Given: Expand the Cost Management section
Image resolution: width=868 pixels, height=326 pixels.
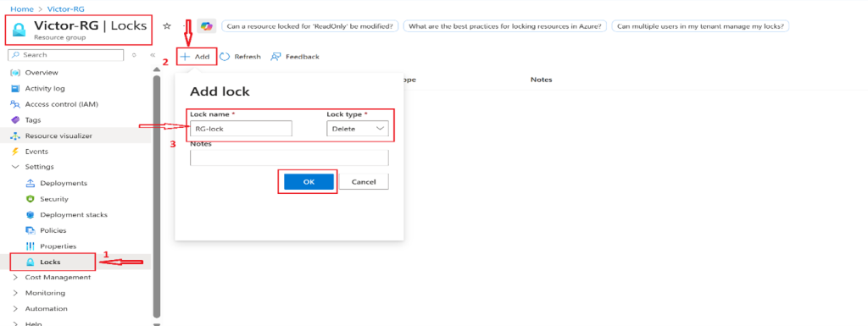Looking at the screenshot, I should 15,278.
